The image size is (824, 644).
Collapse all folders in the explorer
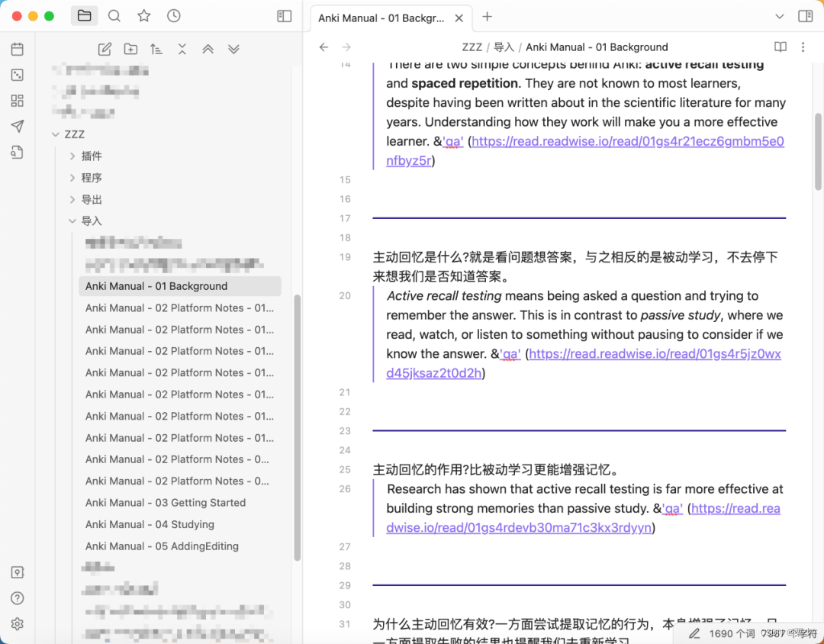click(182, 48)
